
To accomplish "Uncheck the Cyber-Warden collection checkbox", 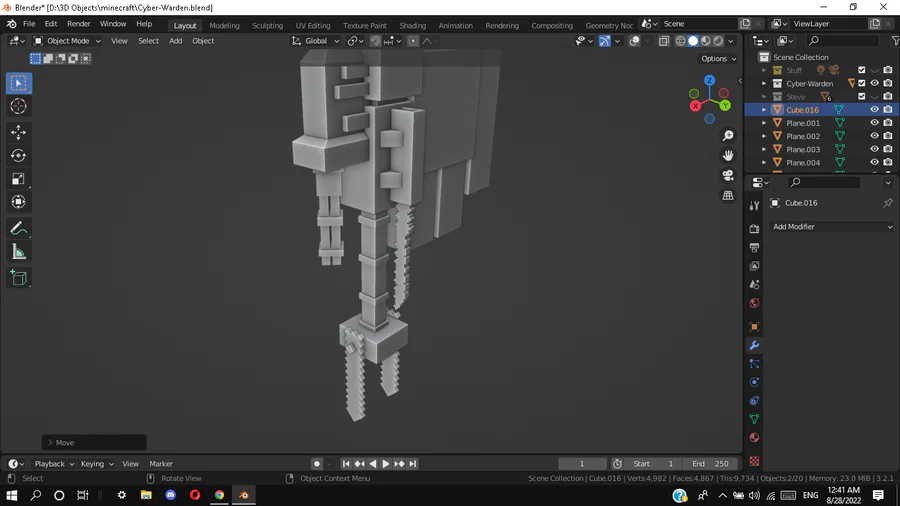I will pyautogui.click(x=862, y=83).
